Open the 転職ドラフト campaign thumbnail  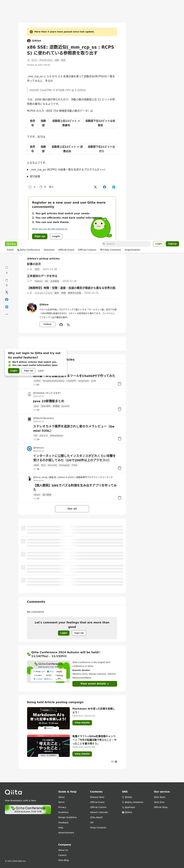48,746
